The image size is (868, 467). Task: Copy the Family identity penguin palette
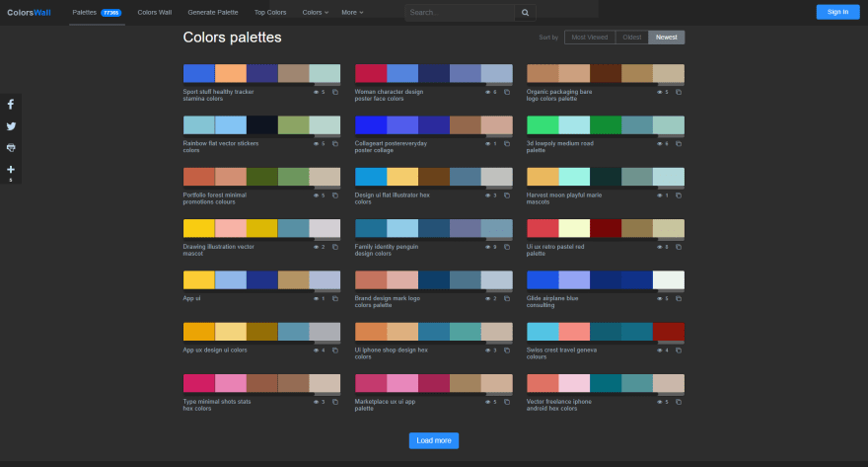click(507, 247)
